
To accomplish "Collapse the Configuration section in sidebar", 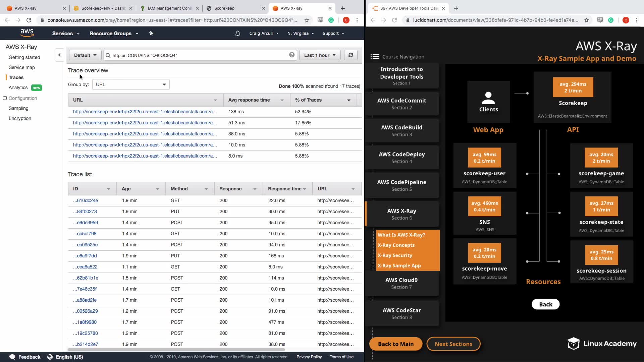I will tap(5, 98).
